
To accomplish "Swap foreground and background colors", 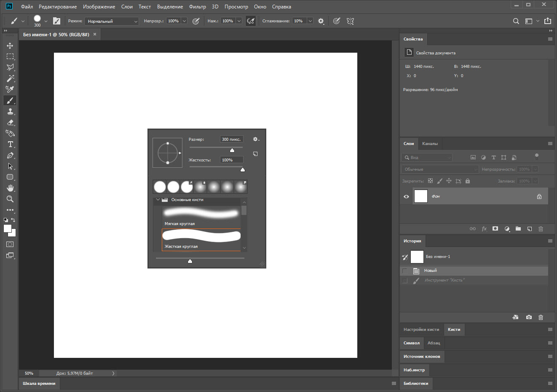I will point(13,220).
